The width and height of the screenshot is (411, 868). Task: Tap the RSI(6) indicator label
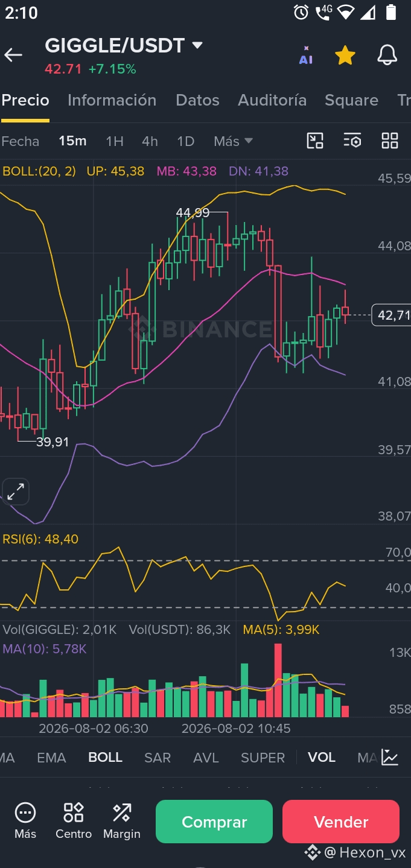[40, 539]
